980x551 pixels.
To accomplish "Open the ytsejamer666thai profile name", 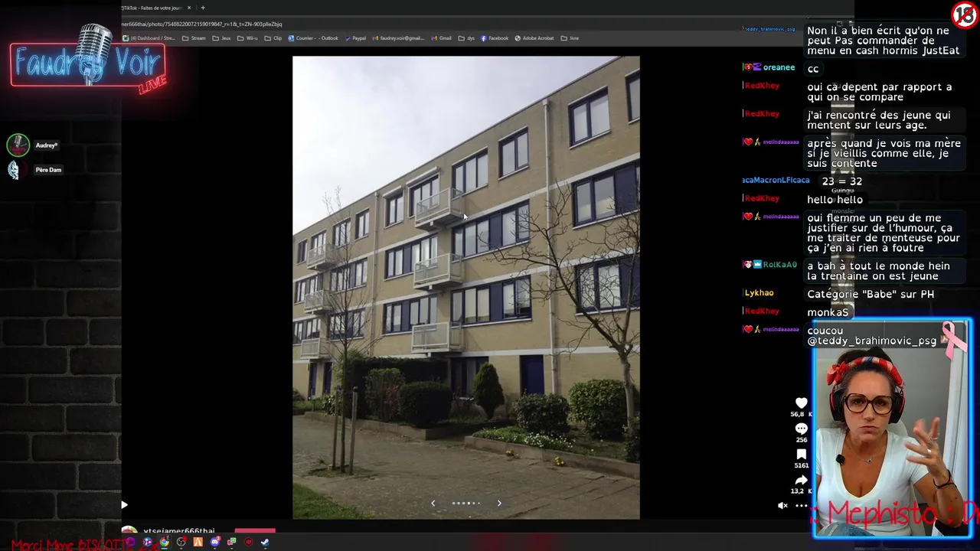I will pyautogui.click(x=178, y=531).
